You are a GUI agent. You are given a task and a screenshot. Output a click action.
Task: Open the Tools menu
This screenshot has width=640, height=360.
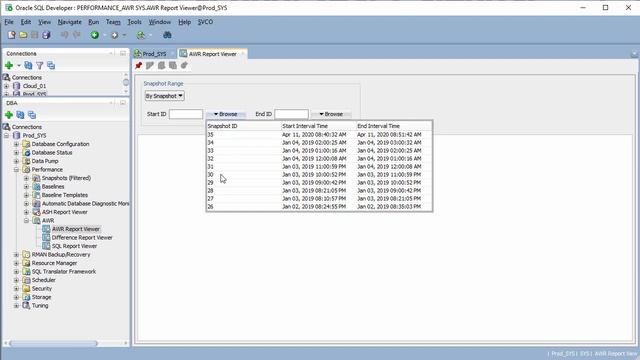point(134,22)
